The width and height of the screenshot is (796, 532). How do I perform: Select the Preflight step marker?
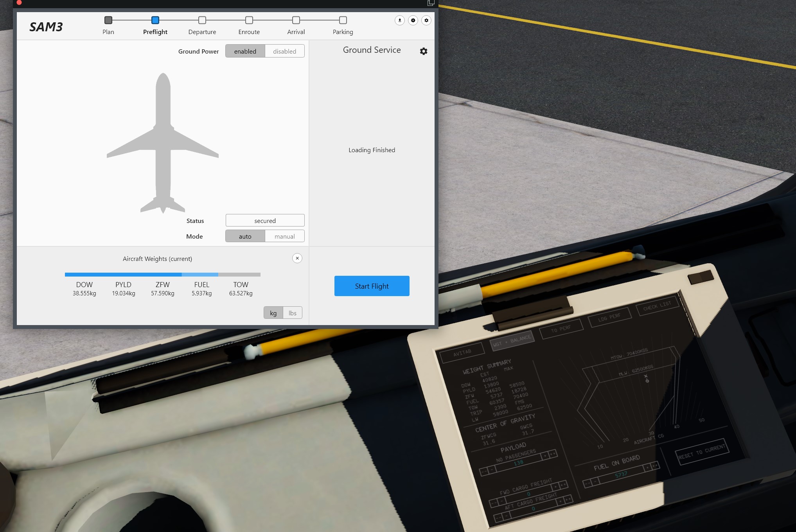(x=155, y=20)
